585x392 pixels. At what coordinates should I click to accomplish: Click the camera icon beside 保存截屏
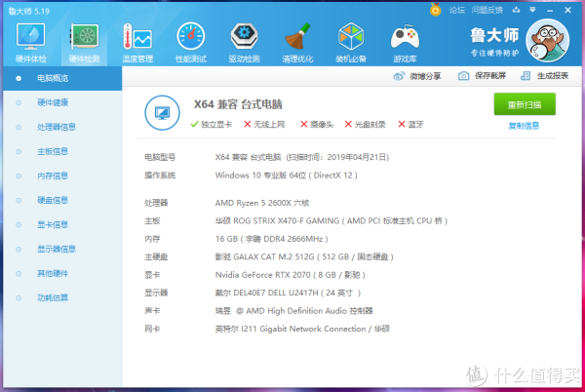[463, 76]
